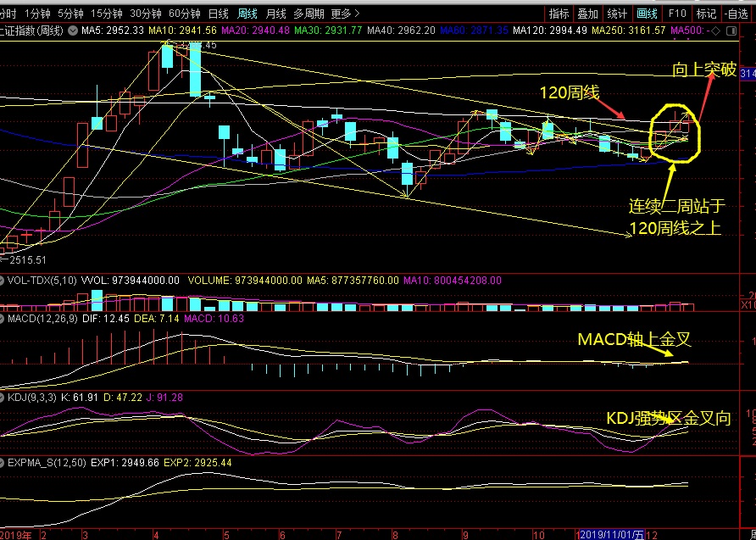The height and width of the screenshot is (540, 756).
Task: Click the EXP2: 2925.44 value
Action: click(197, 463)
